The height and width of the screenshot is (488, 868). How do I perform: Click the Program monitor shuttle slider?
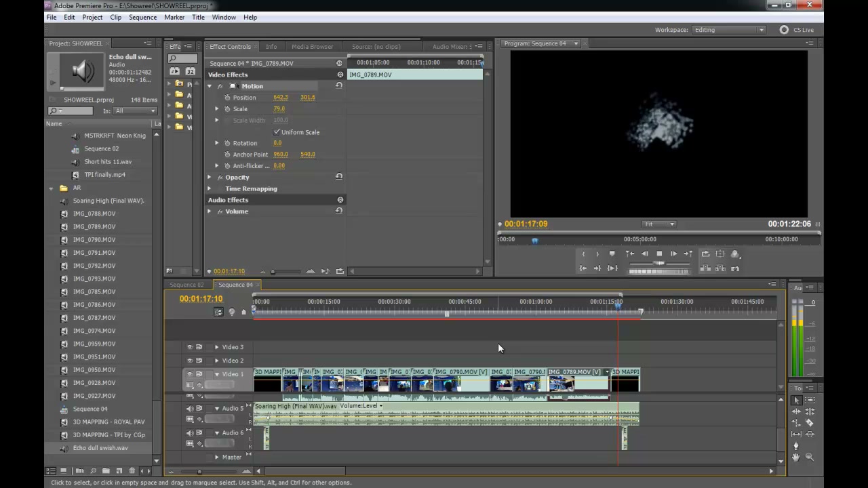659,263
